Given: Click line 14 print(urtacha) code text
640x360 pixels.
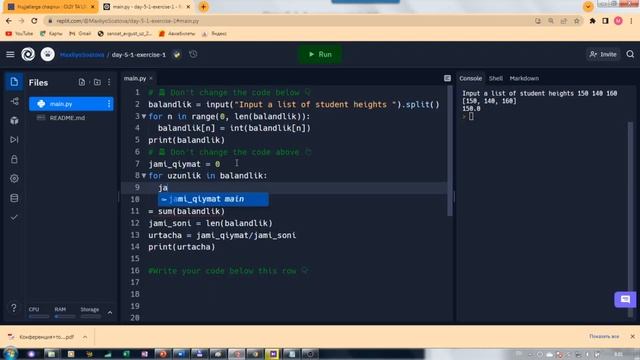Looking at the screenshot, I should pos(182,247).
